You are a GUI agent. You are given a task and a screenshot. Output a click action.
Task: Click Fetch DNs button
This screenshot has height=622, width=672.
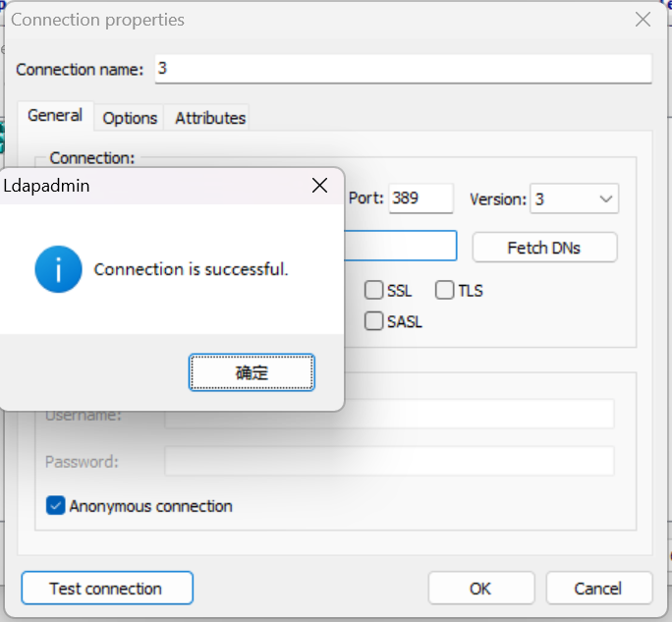(x=544, y=248)
